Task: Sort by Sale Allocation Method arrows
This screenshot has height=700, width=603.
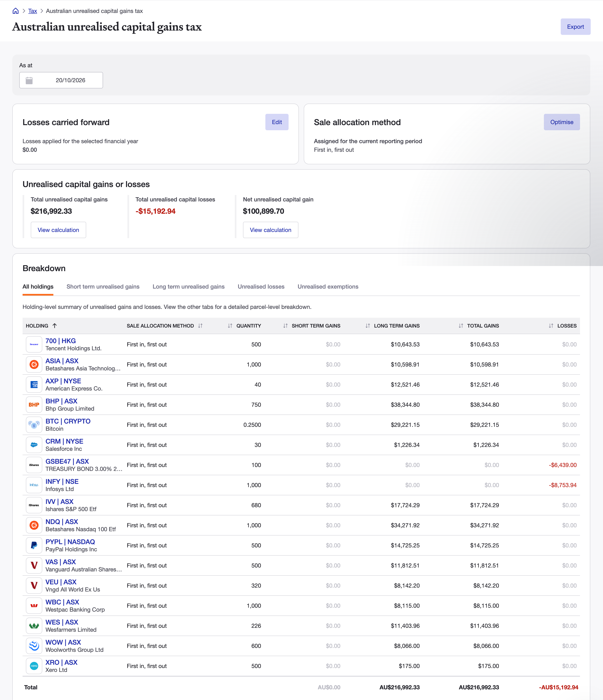Action: coord(201,326)
